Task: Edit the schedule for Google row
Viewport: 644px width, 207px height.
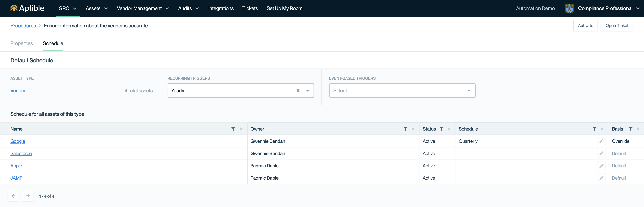Action: point(601,141)
